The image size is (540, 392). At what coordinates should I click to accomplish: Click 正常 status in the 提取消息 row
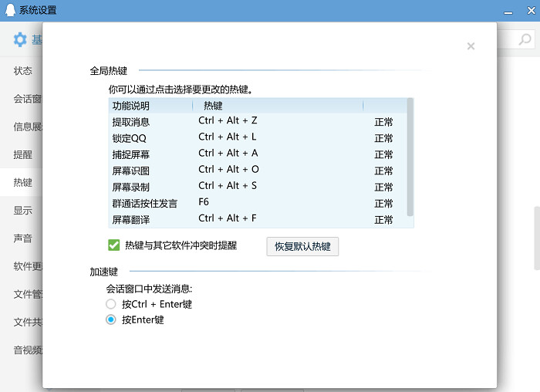[x=383, y=122]
